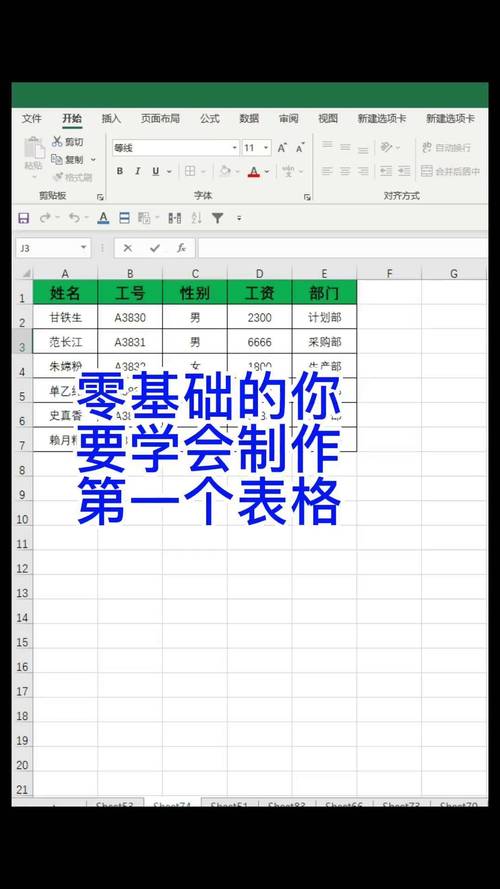Screen dimensions: 500x889
Task: Open the Customize Quick Access Toolbar arrow
Action: click(239, 218)
